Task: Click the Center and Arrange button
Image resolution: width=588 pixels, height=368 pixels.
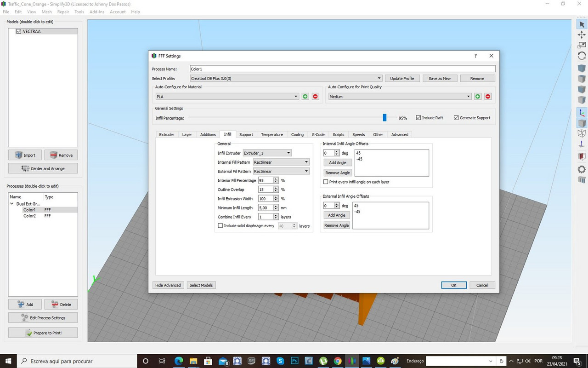Action: 43,168
